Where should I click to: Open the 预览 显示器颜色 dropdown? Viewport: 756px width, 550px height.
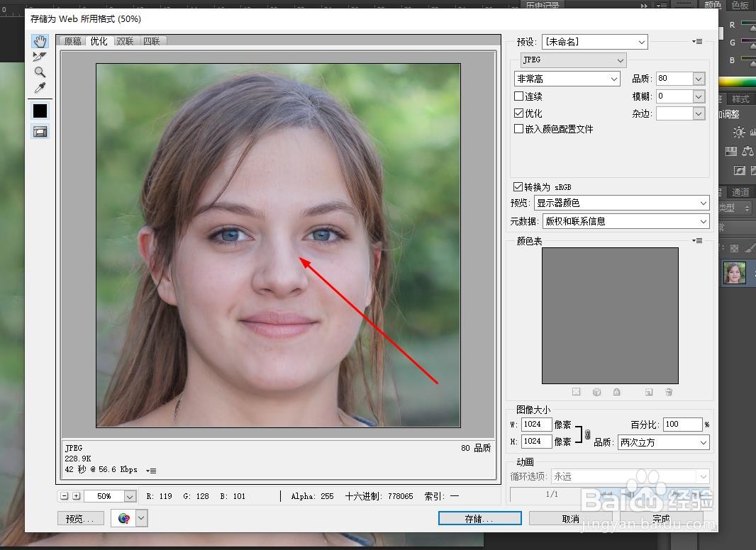(x=621, y=203)
